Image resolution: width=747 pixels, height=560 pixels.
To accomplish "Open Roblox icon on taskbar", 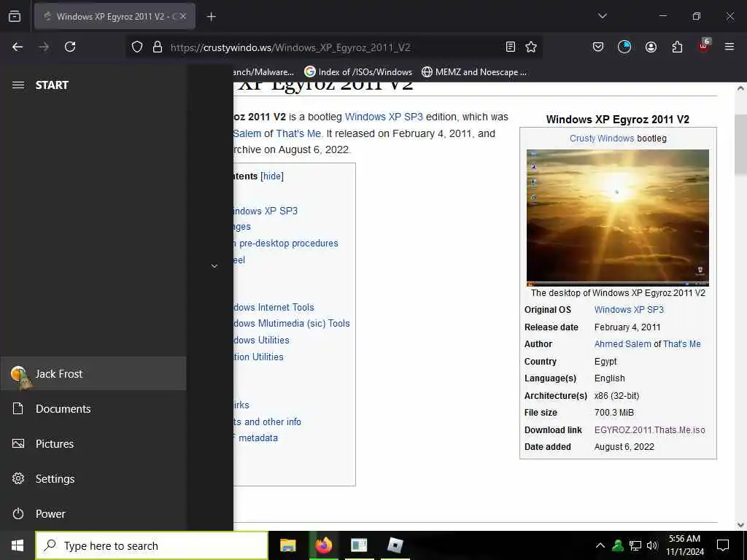I will (395, 545).
